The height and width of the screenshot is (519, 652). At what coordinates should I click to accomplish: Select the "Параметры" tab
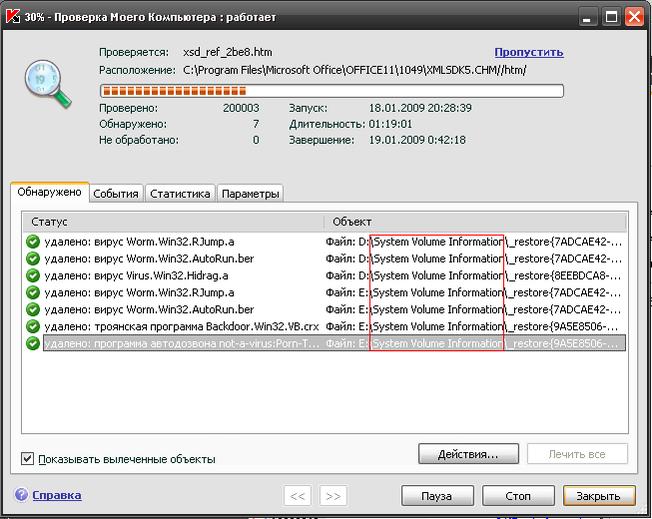[250, 194]
